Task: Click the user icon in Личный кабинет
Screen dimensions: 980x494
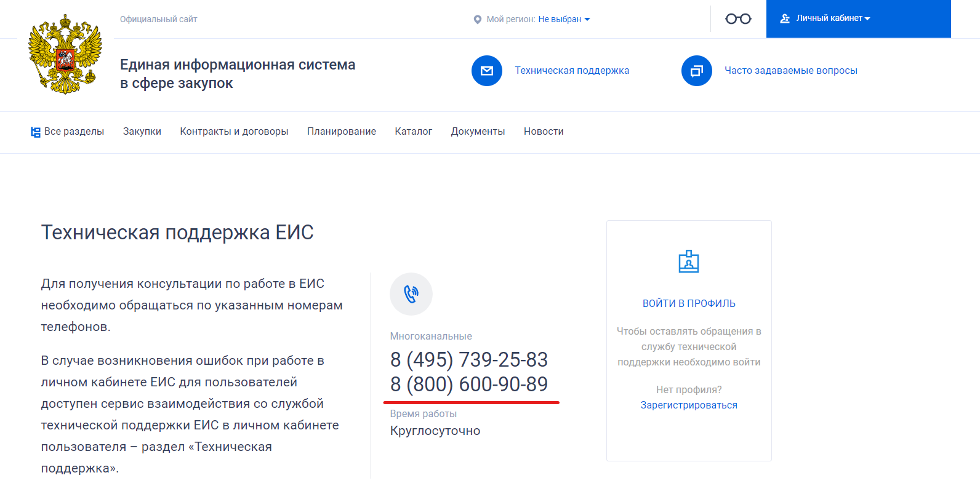Action: click(x=785, y=18)
